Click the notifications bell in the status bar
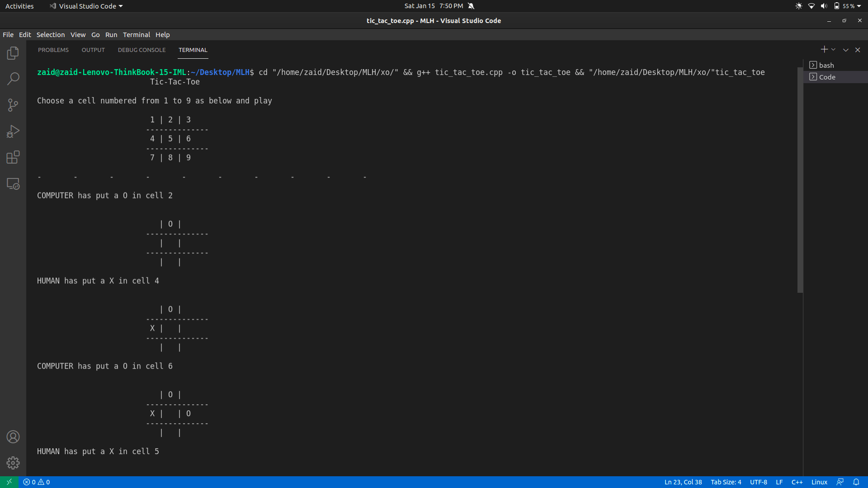The height and width of the screenshot is (488, 868). click(856, 482)
